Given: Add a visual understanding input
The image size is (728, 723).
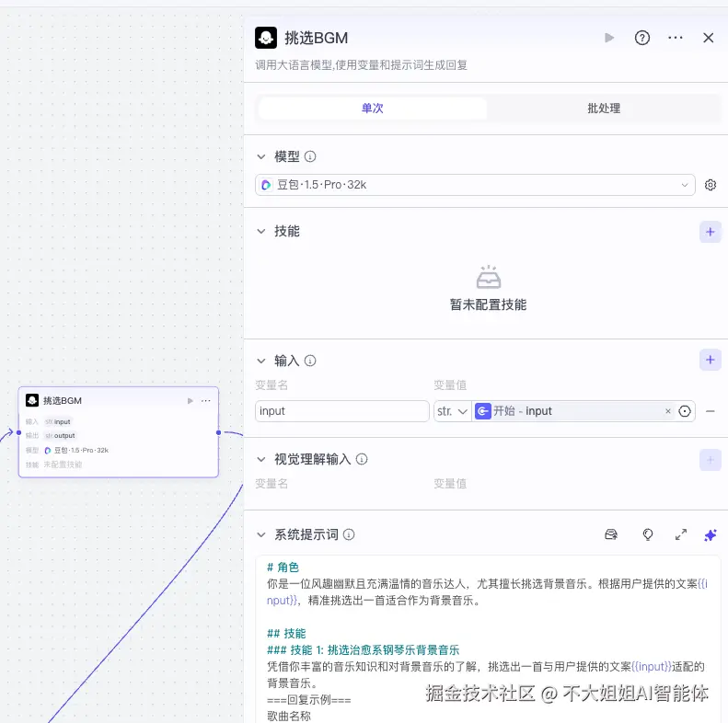Looking at the screenshot, I should pyautogui.click(x=711, y=460).
